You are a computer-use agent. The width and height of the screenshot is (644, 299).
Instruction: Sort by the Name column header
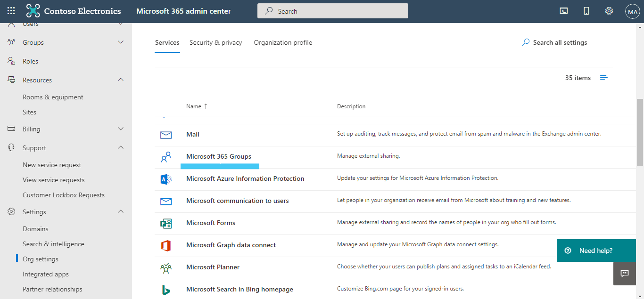pyautogui.click(x=197, y=106)
